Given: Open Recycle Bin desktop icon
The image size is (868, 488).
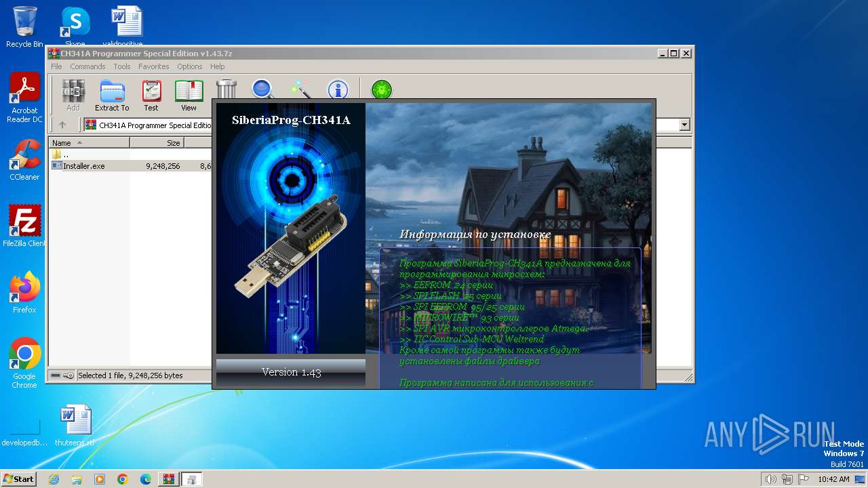Looking at the screenshot, I should coord(24,27).
